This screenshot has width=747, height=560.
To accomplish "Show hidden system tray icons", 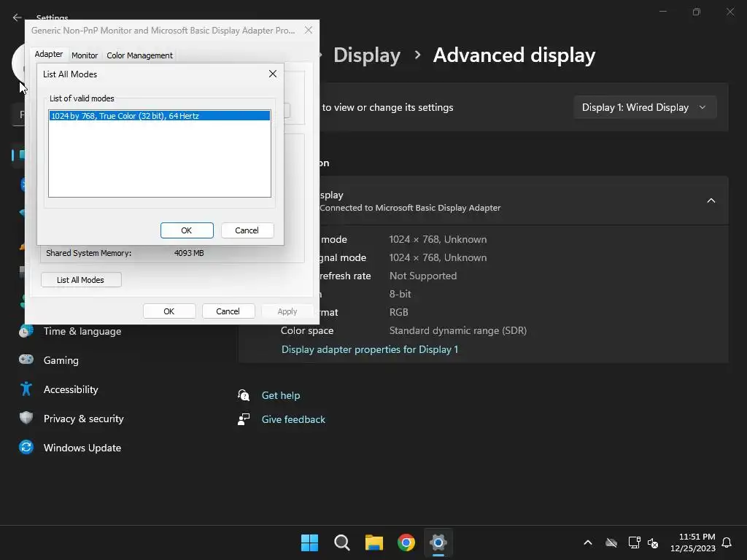I will click(x=588, y=542).
